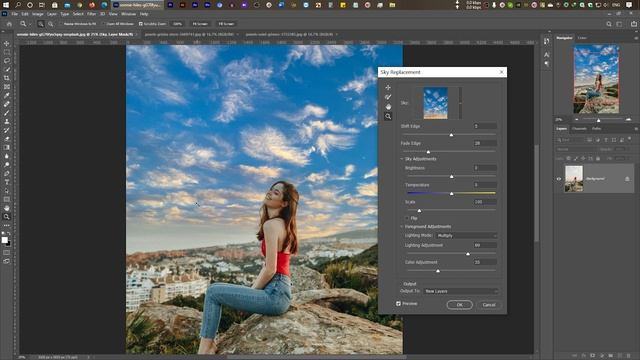Click zoom in mountains icon in Navigator

(x=628, y=120)
